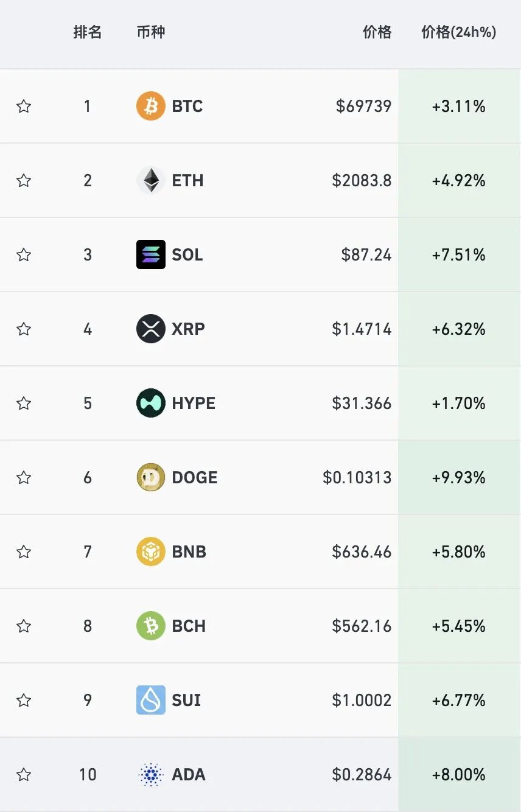Click the Ethereum ETH diamond logo
Viewport: 521px width, 812px height.
tap(150, 180)
